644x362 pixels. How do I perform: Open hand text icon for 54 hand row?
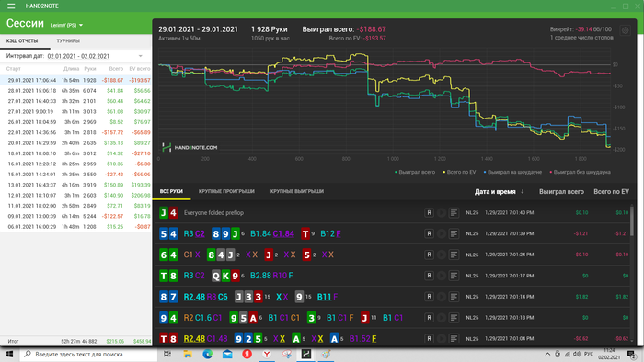454,233
